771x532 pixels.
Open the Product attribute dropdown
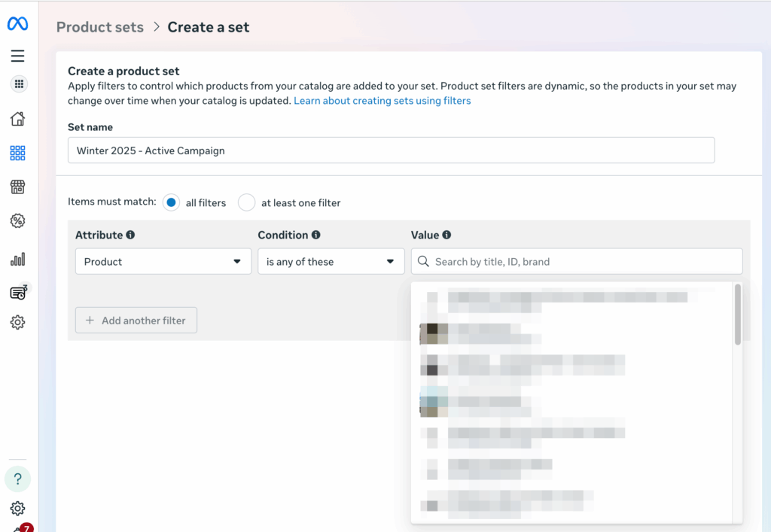click(x=163, y=262)
